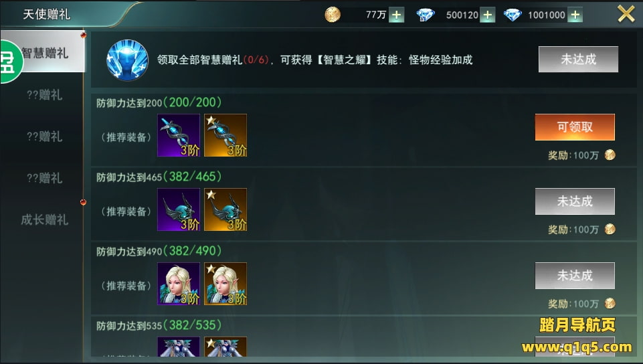Screen dimensions: 643x364
Task: Select the gold starred elf character icon
Action: [x=225, y=284]
